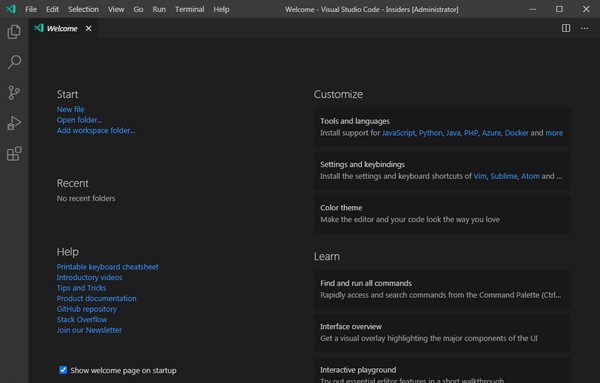The height and width of the screenshot is (383, 600).
Task: Open Printable keyboard cheatsheet link
Action: pos(108,267)
